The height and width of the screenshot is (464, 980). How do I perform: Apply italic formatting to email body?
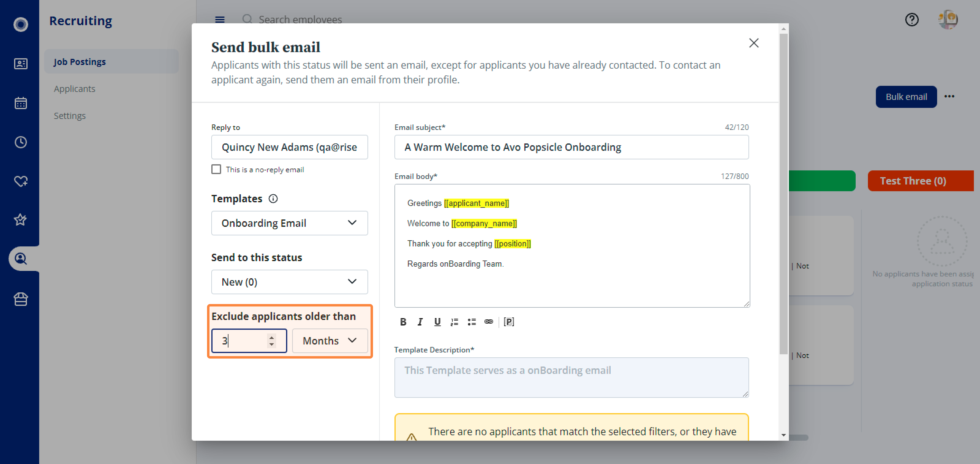tap(420, 322)
